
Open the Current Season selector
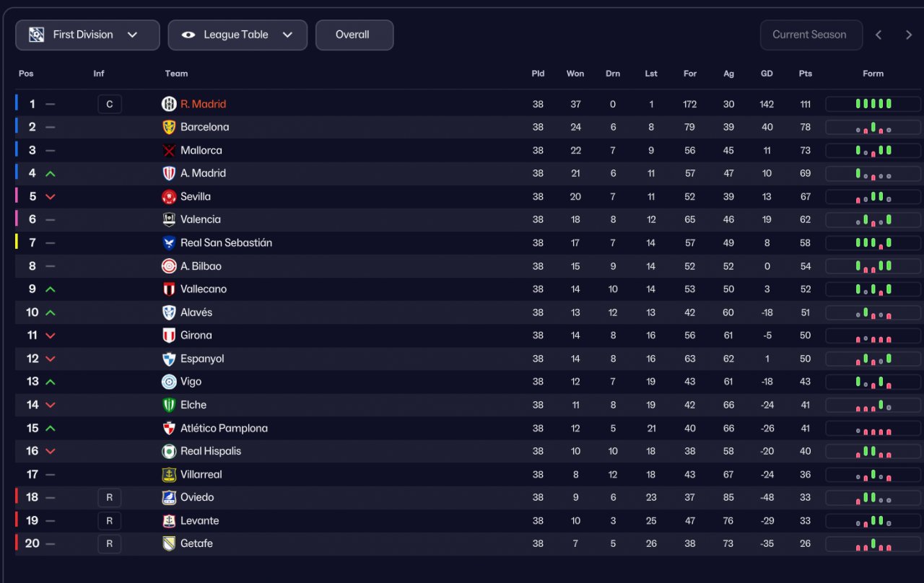(811, 35)
